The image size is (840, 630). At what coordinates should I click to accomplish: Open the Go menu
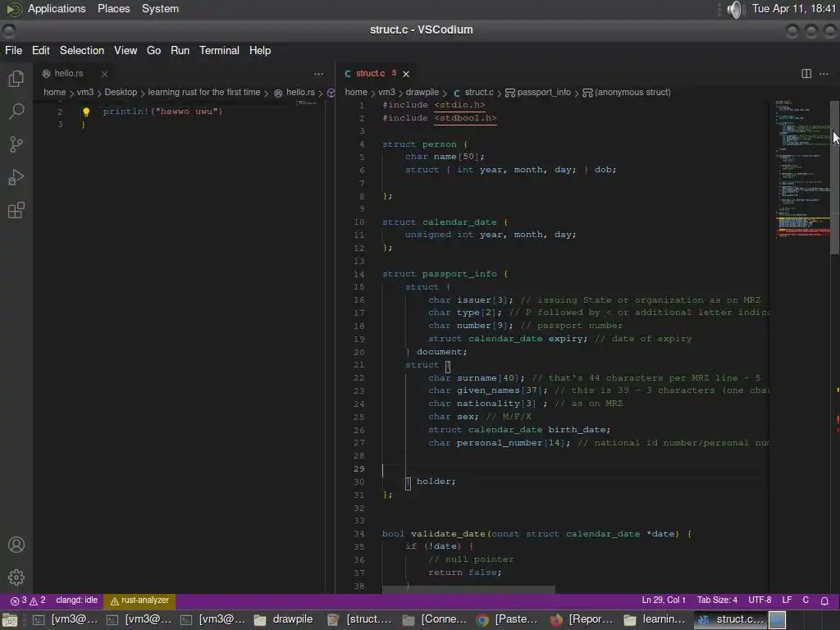pyautogui.click(x=153, y=50)
